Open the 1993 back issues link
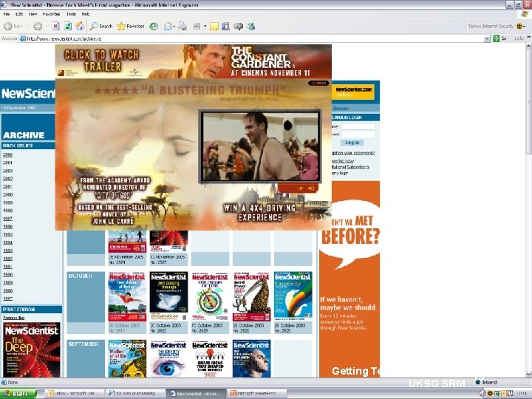 7,250
